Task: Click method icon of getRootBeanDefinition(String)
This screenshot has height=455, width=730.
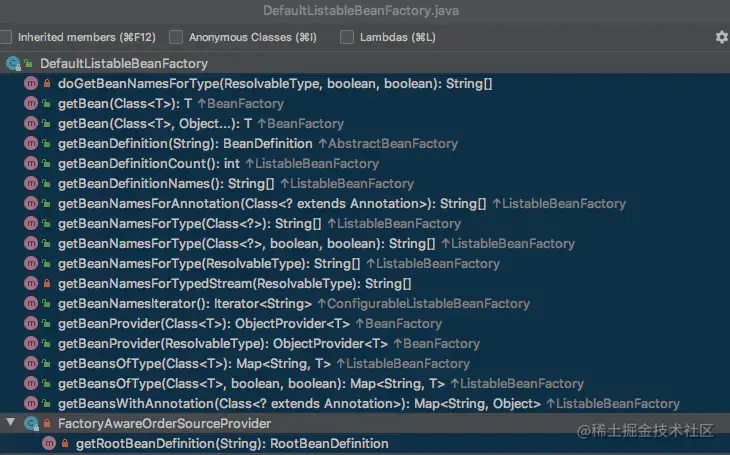Action: (49, 443)
